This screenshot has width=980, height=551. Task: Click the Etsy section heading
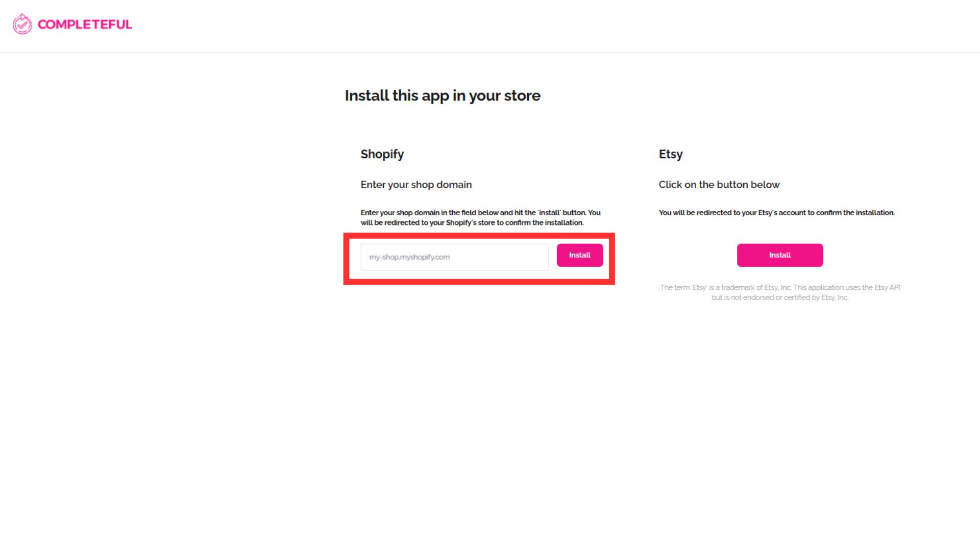[671, 154]
